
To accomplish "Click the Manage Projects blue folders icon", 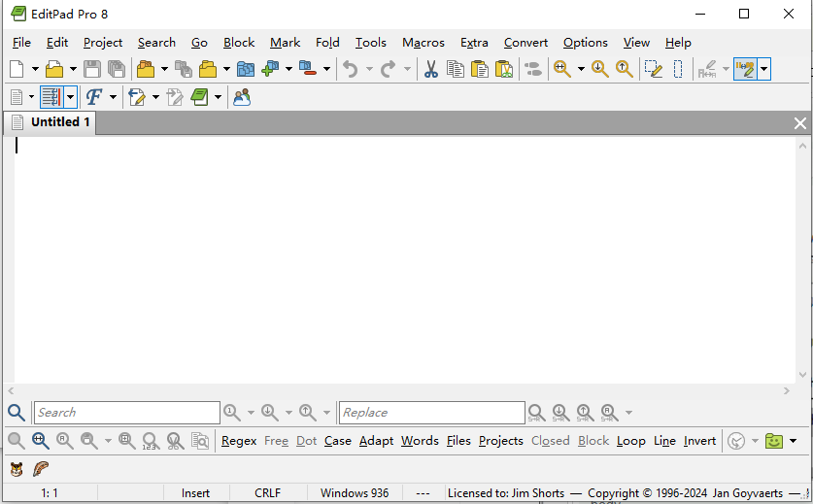I will (x=245, y=69).
